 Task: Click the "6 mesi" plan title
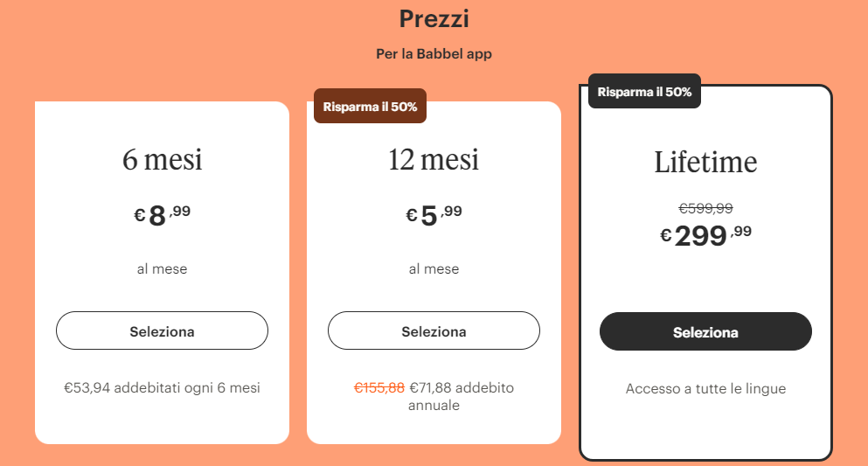(162, 160)
